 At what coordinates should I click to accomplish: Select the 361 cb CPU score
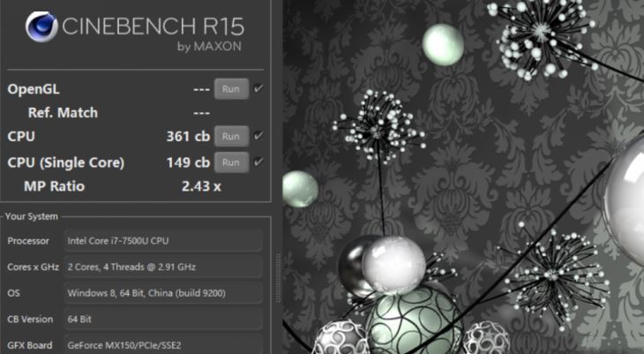click(x=188, y=136)
